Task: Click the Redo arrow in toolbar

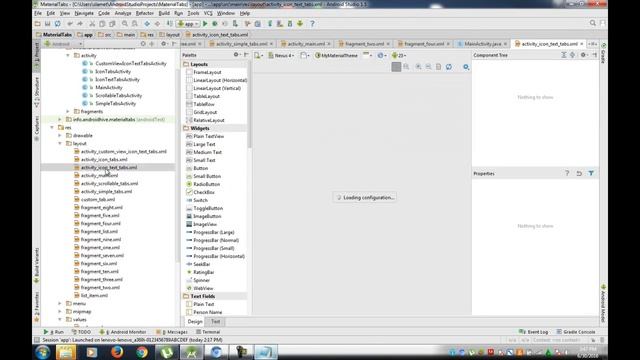Action: [80, 24]
